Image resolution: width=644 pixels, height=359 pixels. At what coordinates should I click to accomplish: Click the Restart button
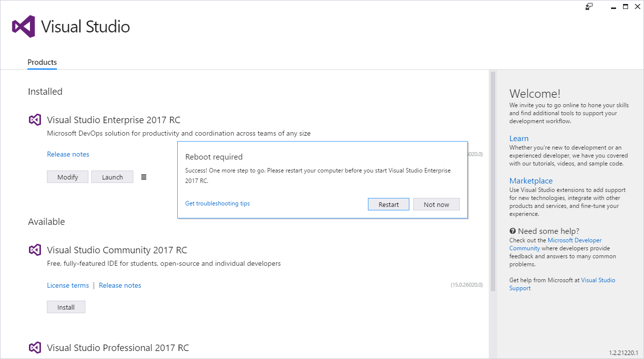(388, 204)
